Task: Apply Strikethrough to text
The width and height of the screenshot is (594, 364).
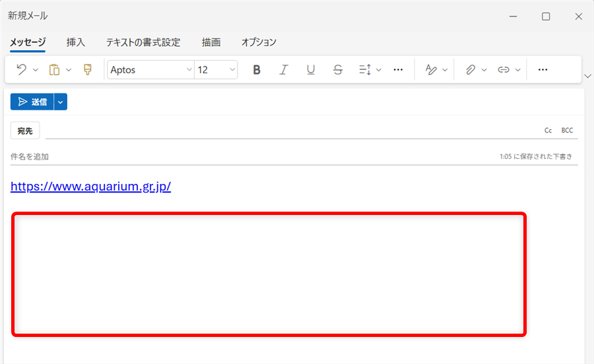Action: (x=338, y=69)
